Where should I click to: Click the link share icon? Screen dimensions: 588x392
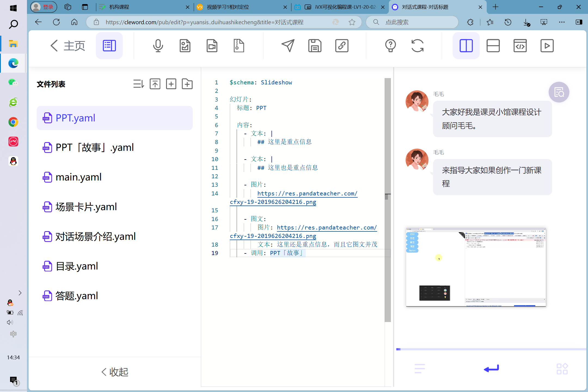click(342, 46)
